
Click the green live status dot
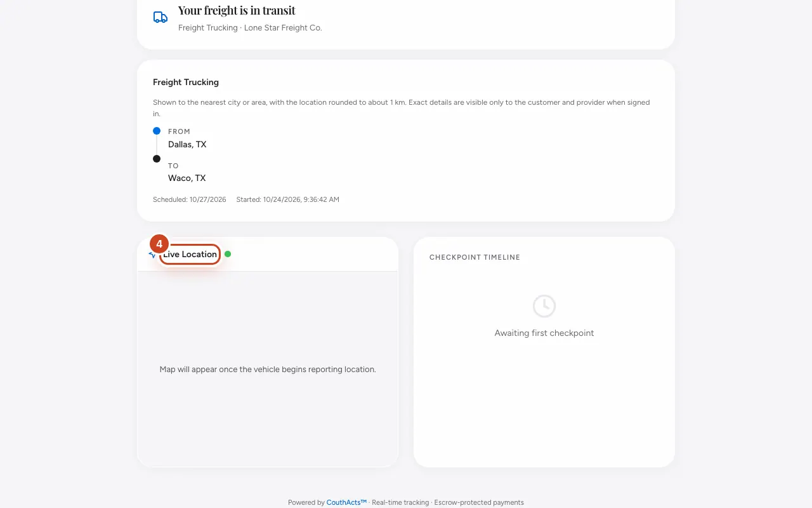(x=228, y=254)
